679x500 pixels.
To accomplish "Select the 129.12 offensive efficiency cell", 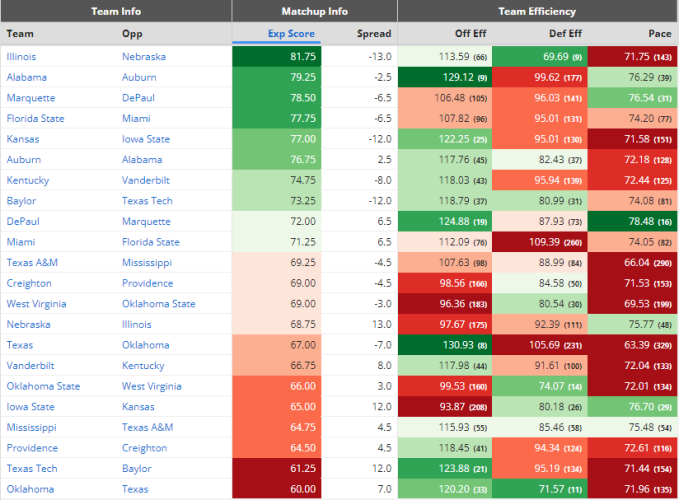I will [x=445, y=77].
